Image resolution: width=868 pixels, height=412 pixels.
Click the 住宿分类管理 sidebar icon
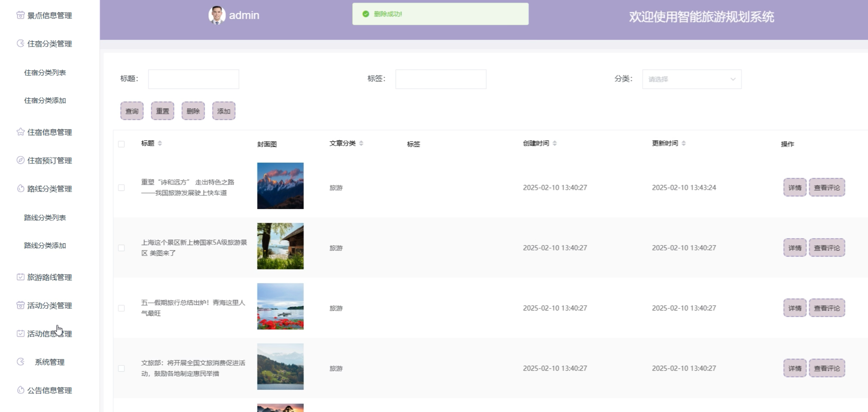(21, 43)
